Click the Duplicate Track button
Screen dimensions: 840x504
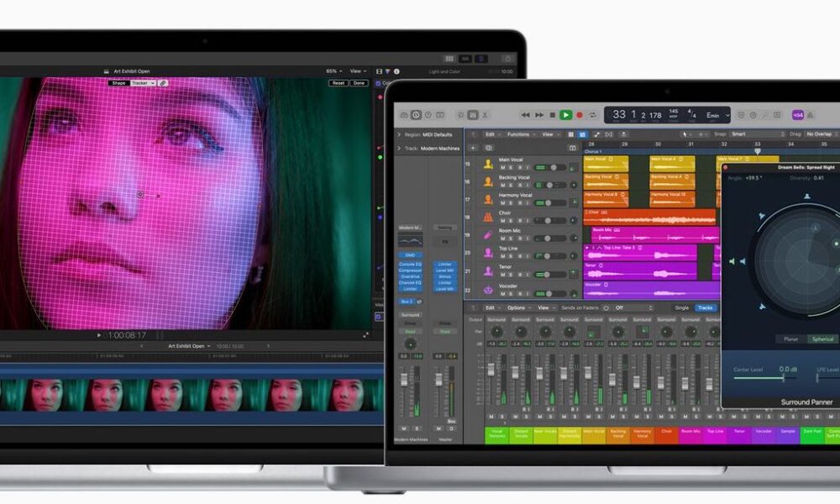click(489, 148)
